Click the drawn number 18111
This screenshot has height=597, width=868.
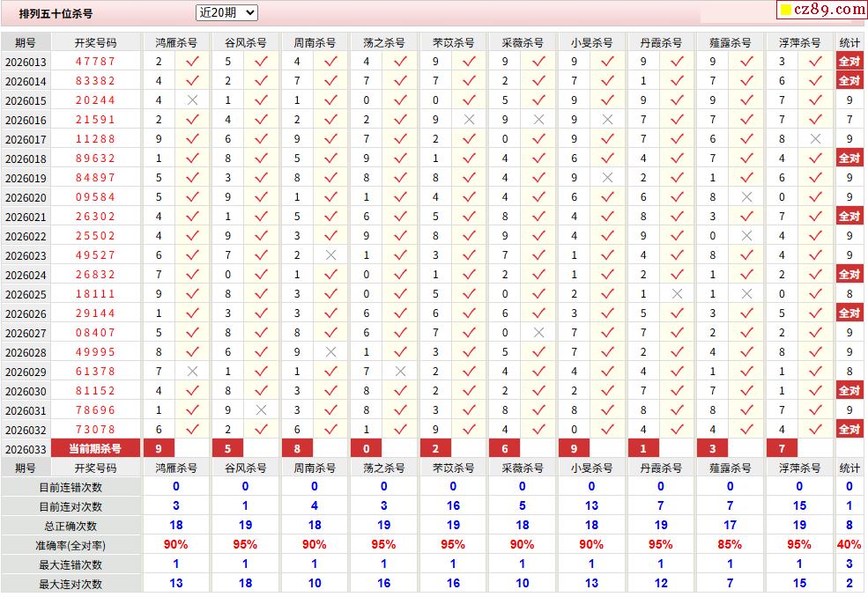coord(95,294)
